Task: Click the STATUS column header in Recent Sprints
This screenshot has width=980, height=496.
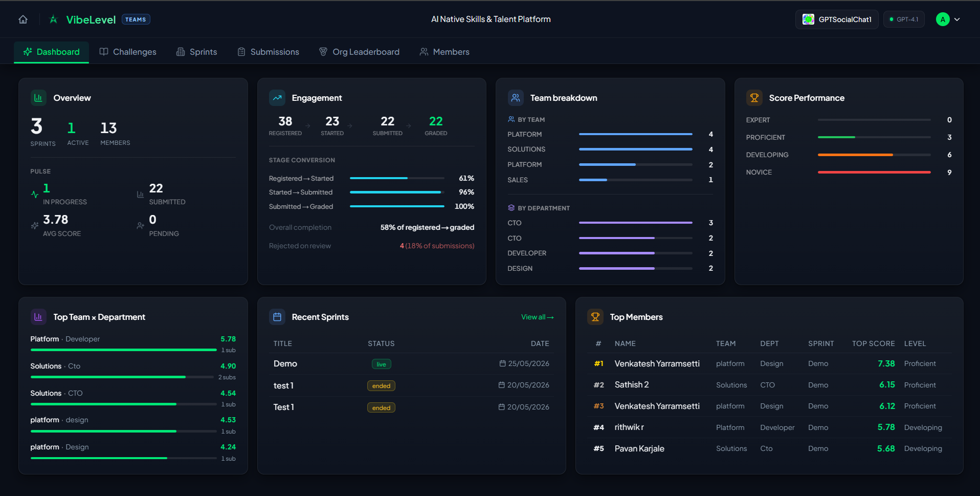Action: click(x=381, y=343)
